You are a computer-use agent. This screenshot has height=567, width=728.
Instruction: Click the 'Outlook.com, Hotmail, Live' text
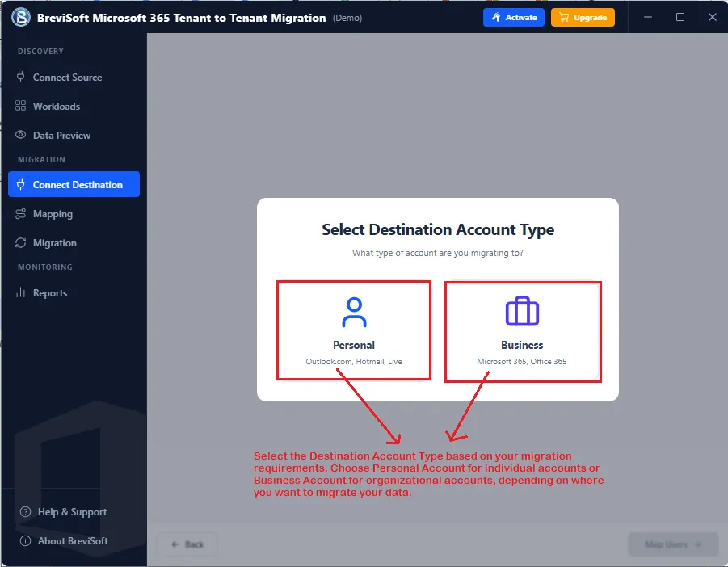click(x=354, y=362)
